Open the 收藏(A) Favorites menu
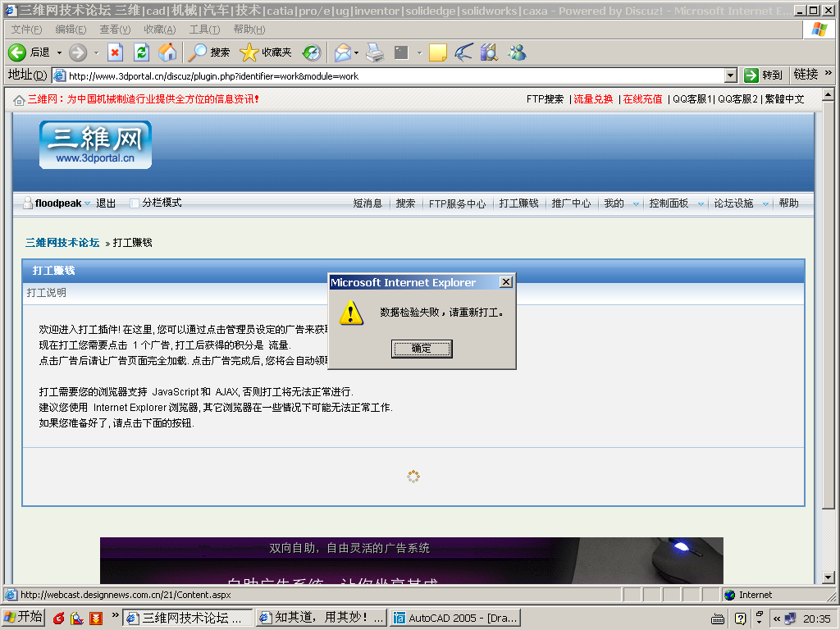Screen dimensions: 840x630 (x=160, y=30)
